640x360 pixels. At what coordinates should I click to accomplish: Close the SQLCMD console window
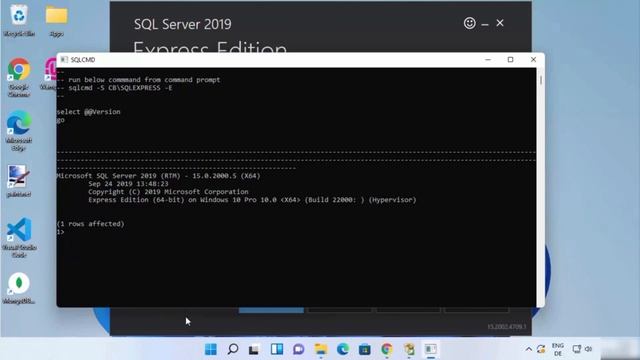(533, 60)
